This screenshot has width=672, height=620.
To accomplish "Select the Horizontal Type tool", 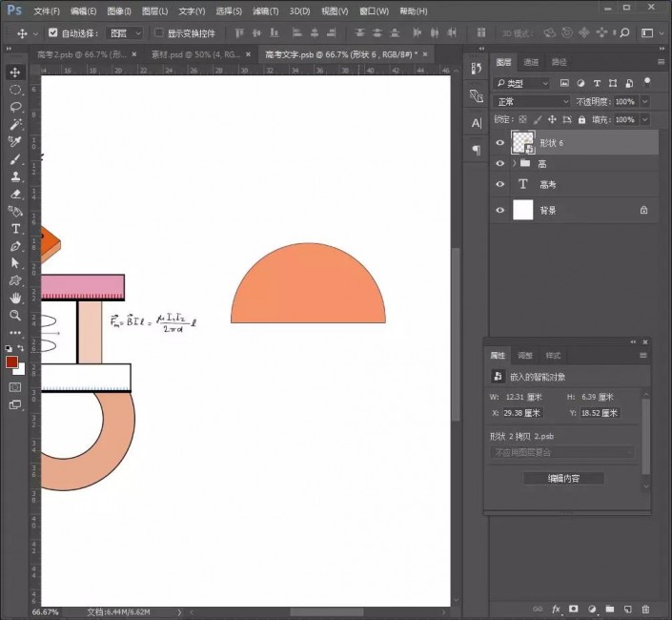I will coord(15,229).
